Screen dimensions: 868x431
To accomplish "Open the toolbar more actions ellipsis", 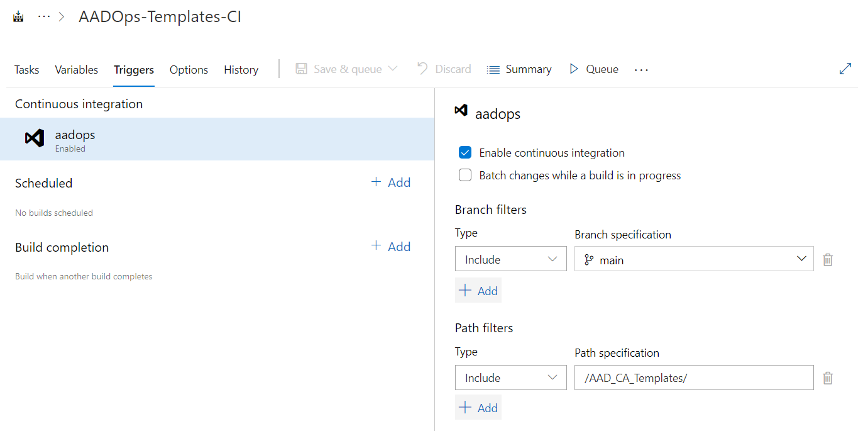I will pyautogui.click(x=641, y=70).
